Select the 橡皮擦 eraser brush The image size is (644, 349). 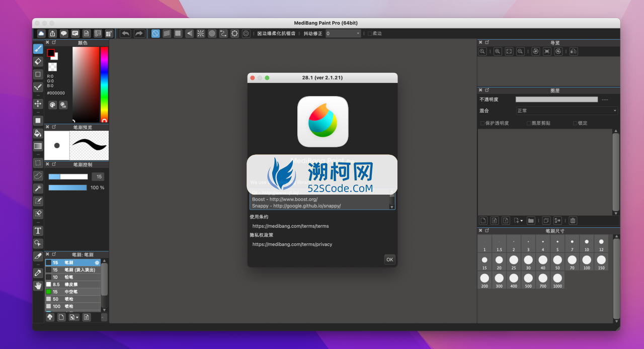coord(73,285)
